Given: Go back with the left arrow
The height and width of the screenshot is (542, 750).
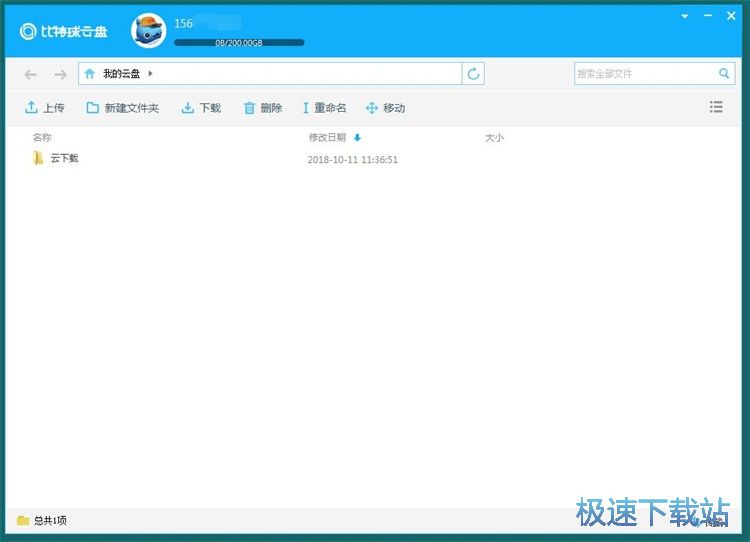Looking at the screenshot, I should coord(31,74).
